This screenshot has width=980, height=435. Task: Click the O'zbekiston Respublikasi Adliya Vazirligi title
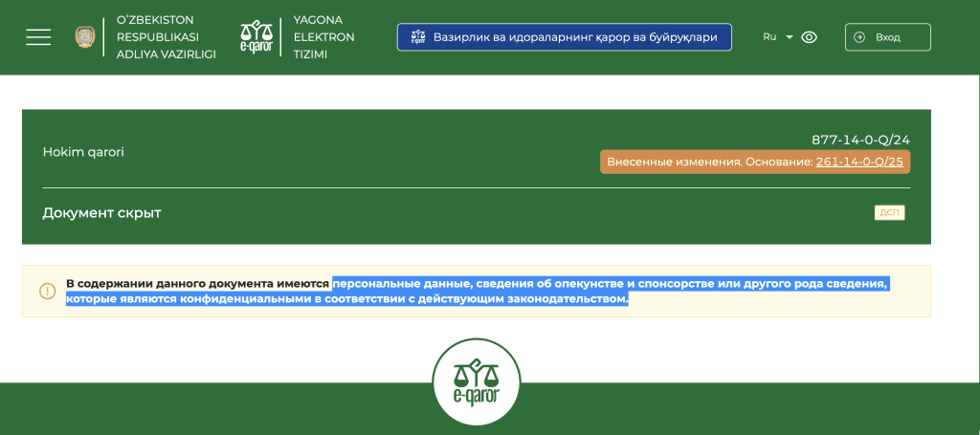166,37
